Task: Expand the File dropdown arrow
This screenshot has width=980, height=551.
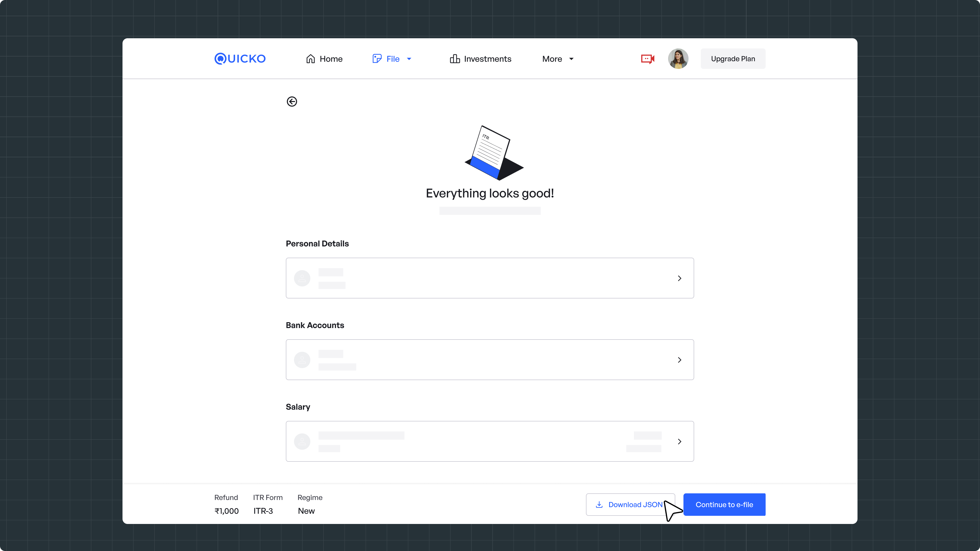Action: coord(409,59)
